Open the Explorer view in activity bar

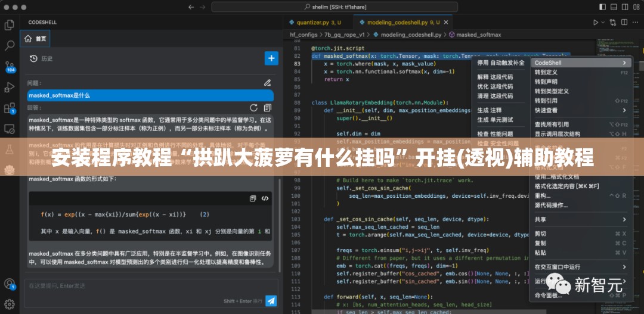[9, 24]
